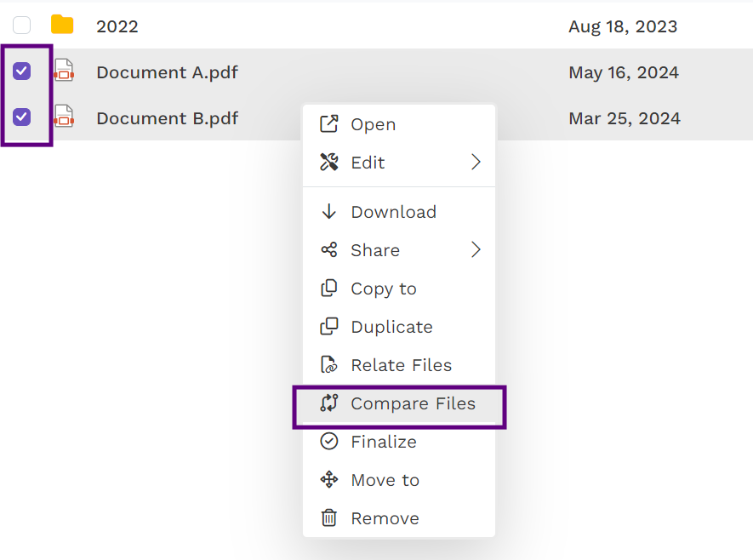Click the Open icon in context menu

(x=328, y=124)
